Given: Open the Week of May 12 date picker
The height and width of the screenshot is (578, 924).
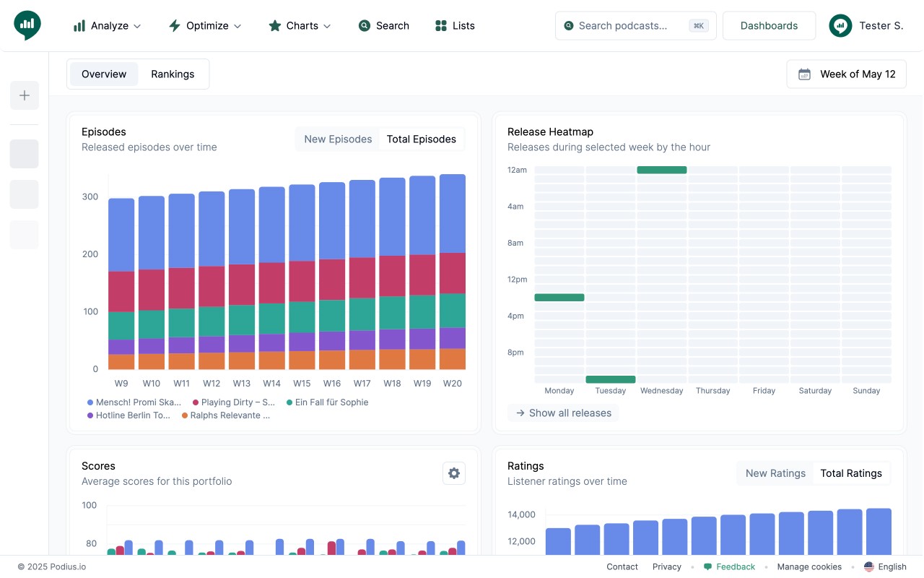Looking at the screenshot, I should click(x=847, y=74).
